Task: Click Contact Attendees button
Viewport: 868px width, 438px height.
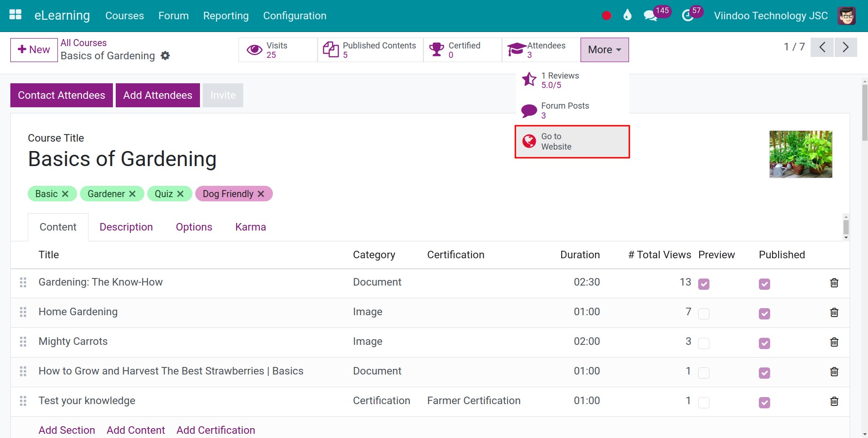Action: pos(62,96)
